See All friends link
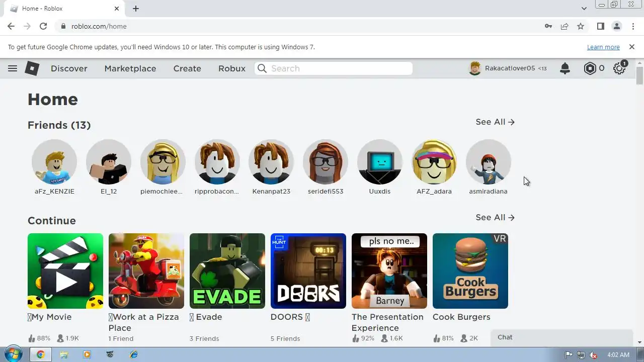Screen dimensions: 644x362 pyautogui.click(x=495, y=122)
